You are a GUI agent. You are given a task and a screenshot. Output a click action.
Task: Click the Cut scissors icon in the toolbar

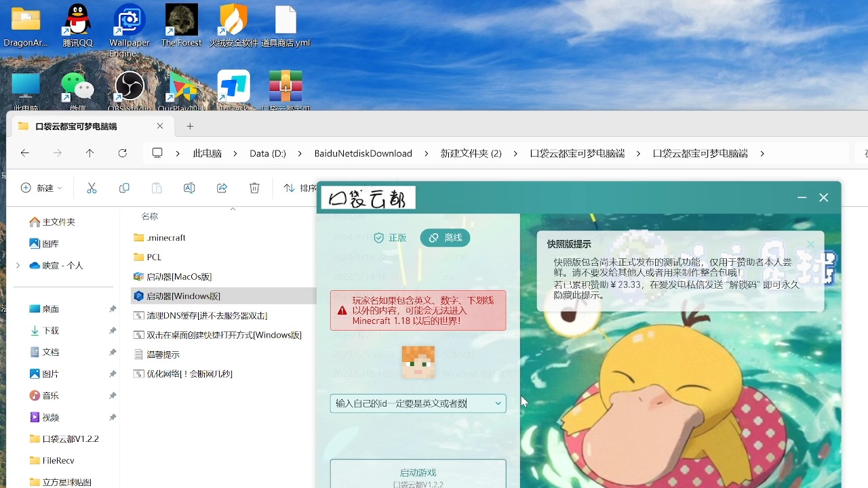[92, 188]
